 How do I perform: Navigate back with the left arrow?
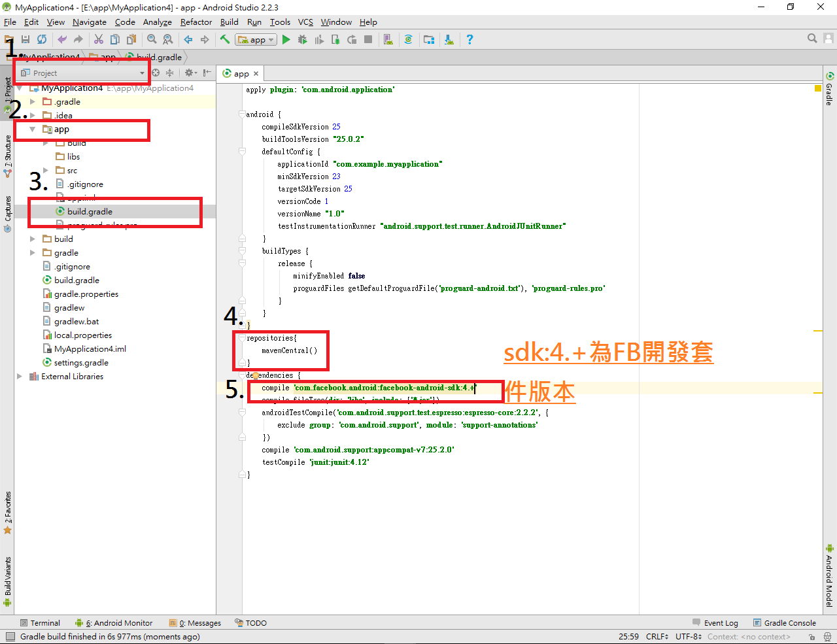(x=188, y=39)
